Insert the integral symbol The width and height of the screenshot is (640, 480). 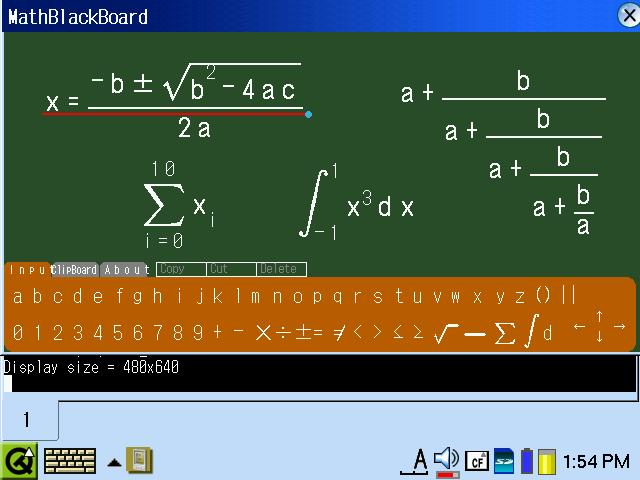tap(533, 330)
